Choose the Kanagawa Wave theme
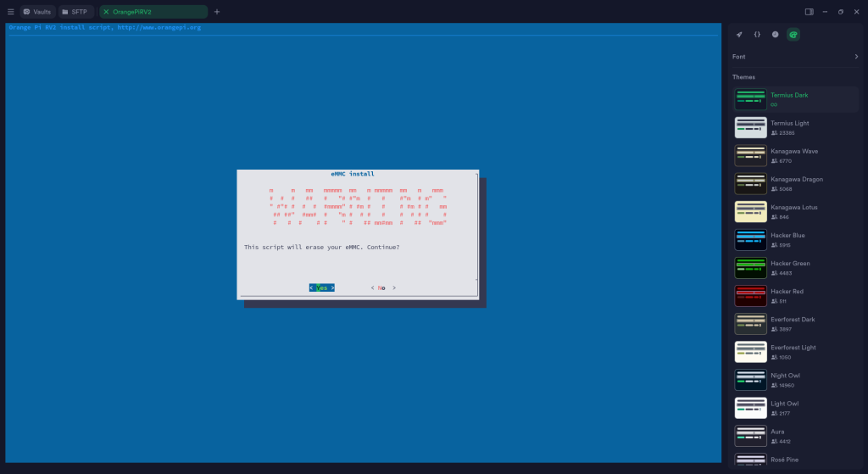The width and height of the screenshot is (868, 474). [796, 155]
